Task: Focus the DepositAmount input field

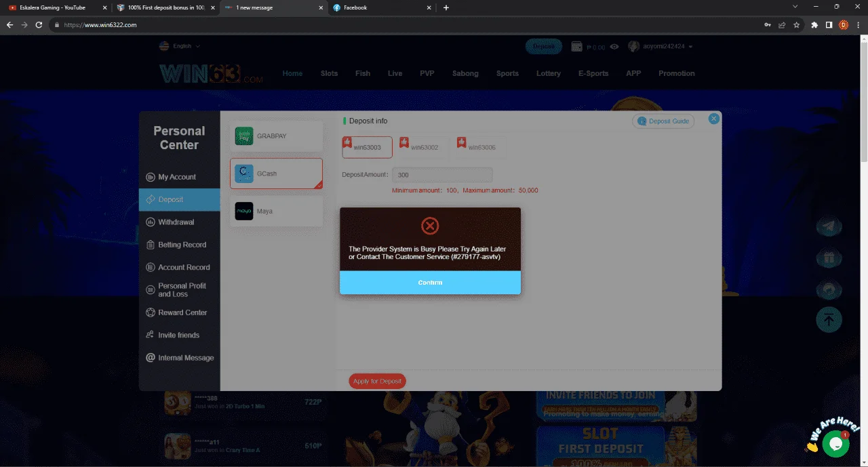Action: coord(442,175)
